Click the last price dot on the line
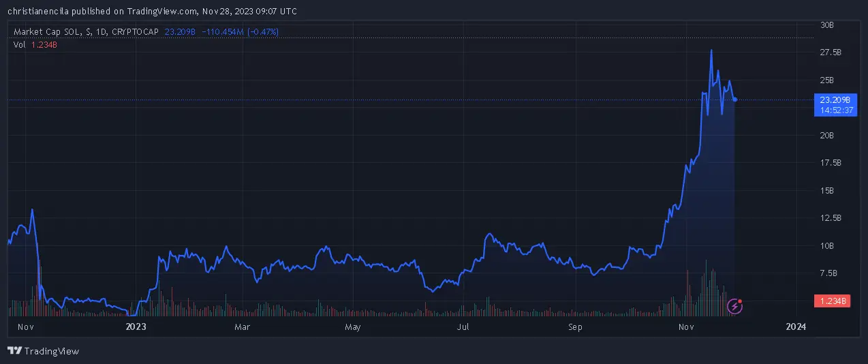 735,100
